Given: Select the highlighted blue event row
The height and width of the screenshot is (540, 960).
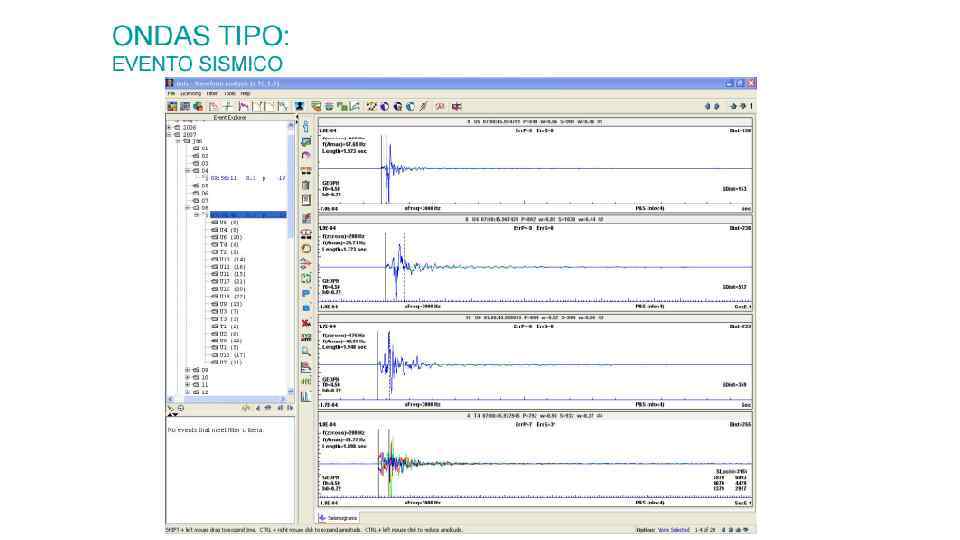Looking at the screenshot, I should [248, 215].
